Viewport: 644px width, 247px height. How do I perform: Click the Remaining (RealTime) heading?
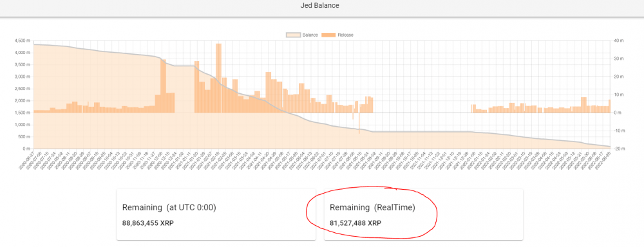click(372, 208)
